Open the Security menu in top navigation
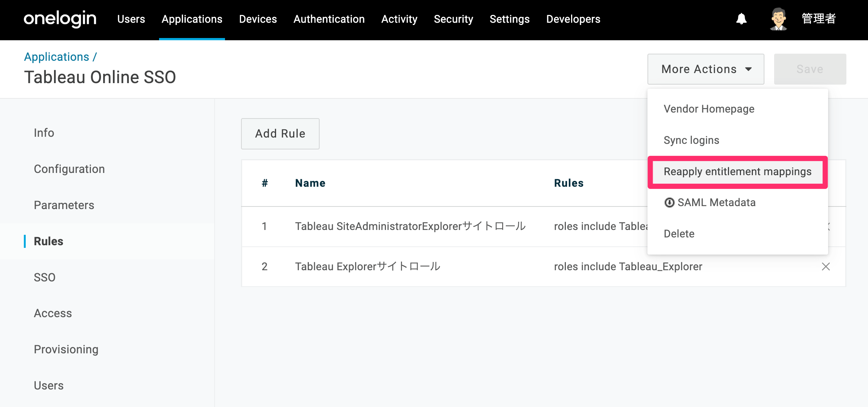The height and width of the screenshot is (407, 868). coord(453,19)
